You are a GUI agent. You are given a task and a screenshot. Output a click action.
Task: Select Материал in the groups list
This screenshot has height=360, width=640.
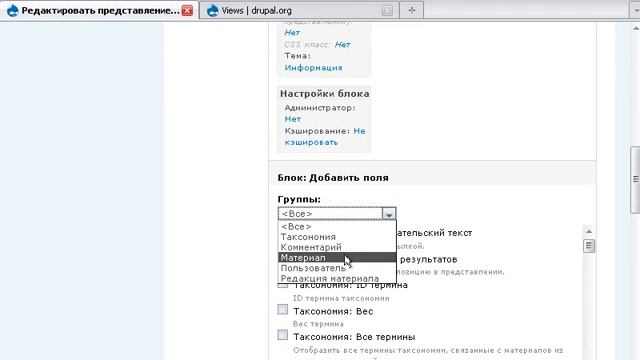pos(337,258)
